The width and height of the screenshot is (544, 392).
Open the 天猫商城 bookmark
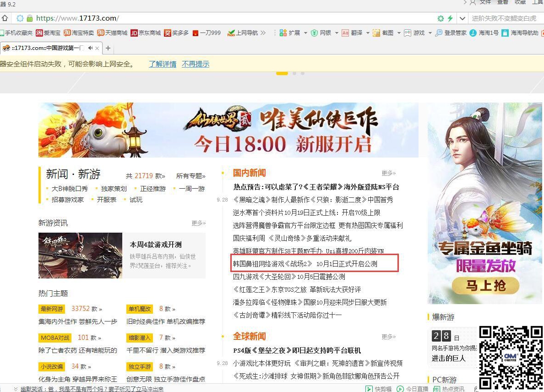(112, 33)
